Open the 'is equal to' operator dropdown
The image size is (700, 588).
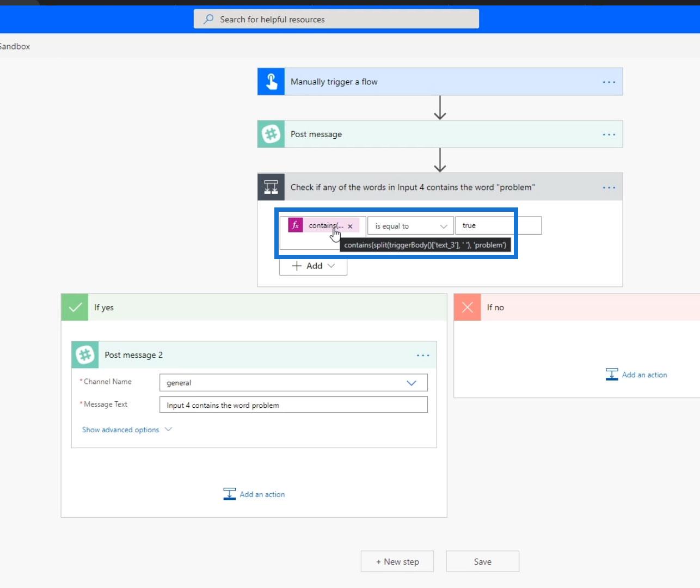click(x=410, y=226)
